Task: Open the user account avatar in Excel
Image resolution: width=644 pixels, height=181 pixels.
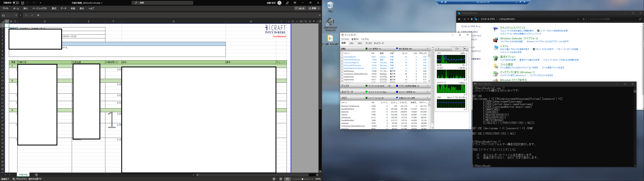Action: coord(280,3)
